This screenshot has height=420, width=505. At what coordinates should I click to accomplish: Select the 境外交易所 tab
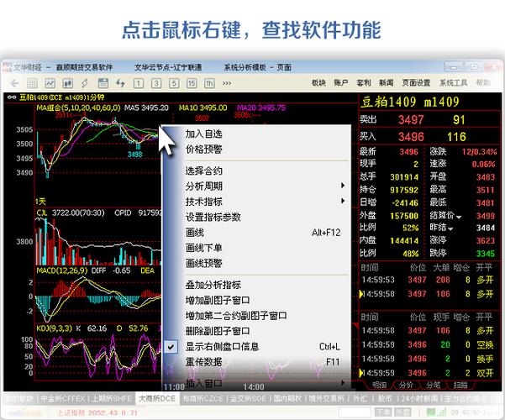coord(327,399)
